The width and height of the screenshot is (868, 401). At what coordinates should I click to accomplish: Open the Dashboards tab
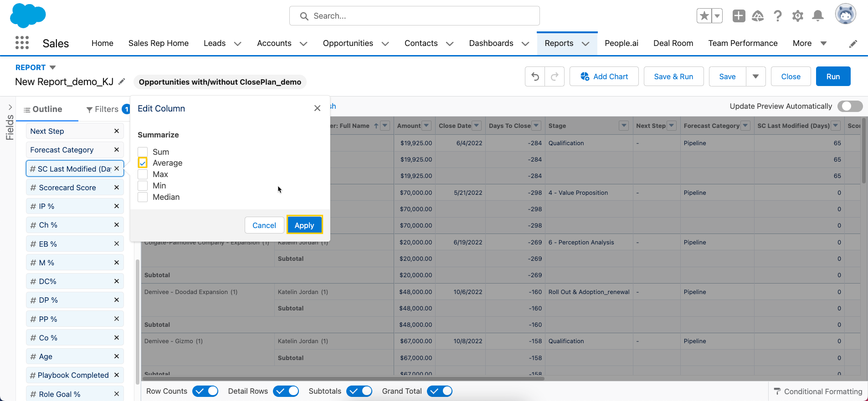point(491,43)
